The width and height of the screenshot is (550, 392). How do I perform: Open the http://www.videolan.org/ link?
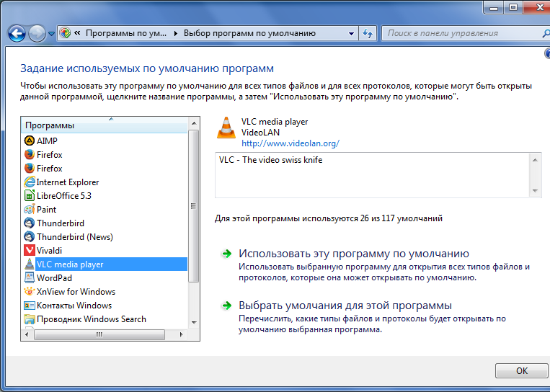click(x=290, y=143)
